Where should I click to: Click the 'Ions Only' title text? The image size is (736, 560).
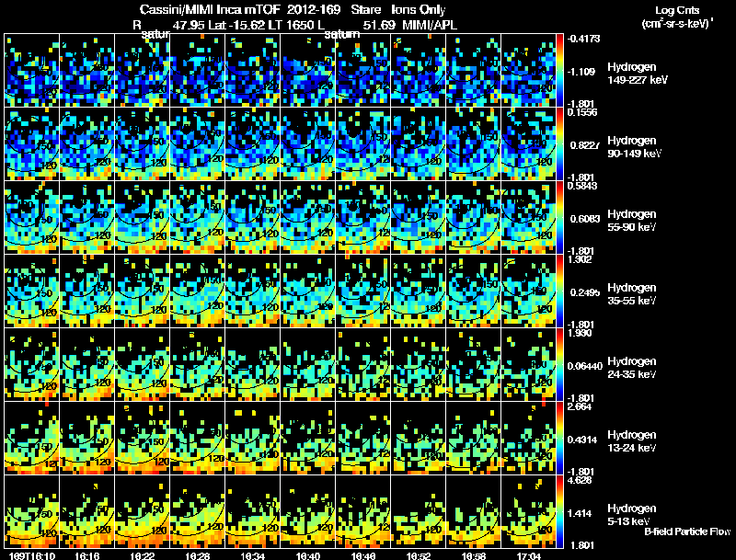pyautogui.click(x=419, y=10)
